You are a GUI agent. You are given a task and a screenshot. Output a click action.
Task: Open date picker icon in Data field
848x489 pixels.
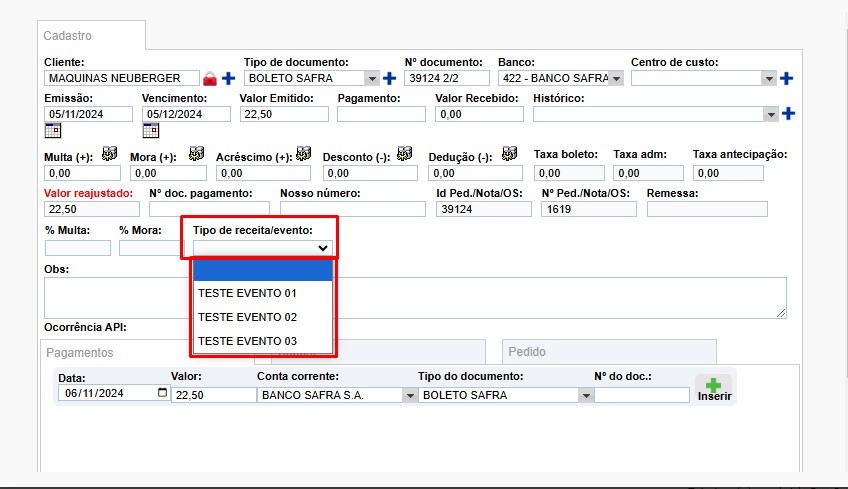click(162, 393)
